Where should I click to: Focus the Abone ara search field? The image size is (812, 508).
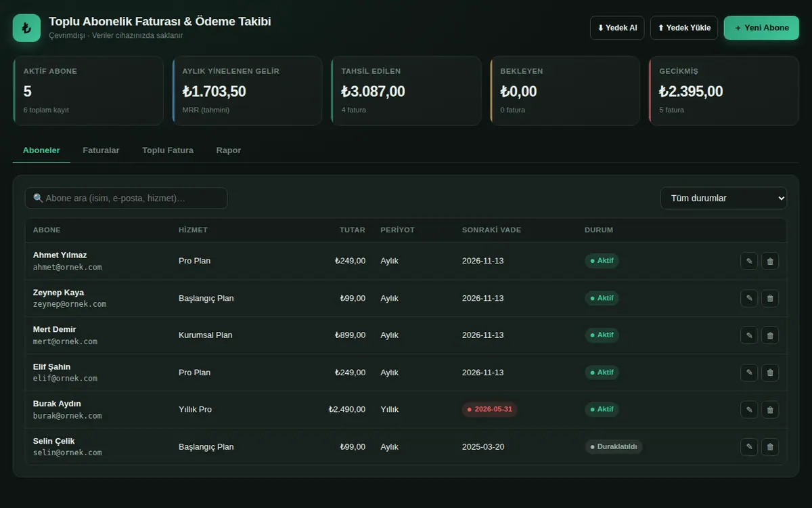click(126, 198)
